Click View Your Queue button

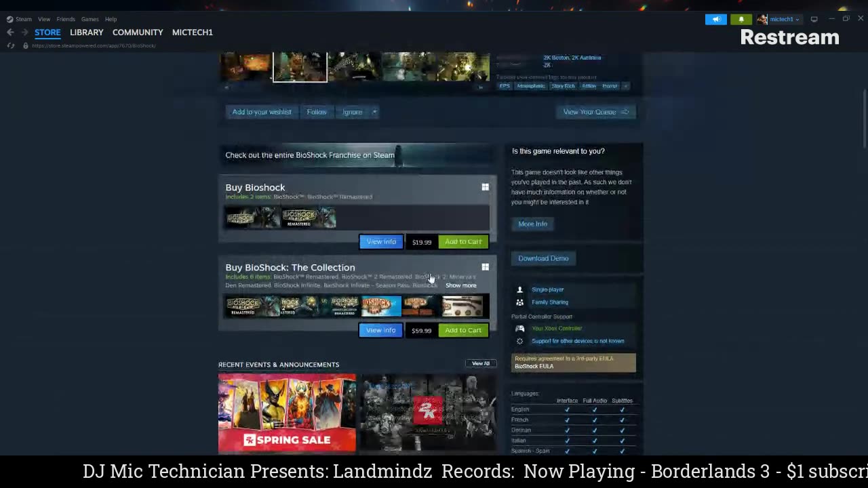tap(596, 112)
